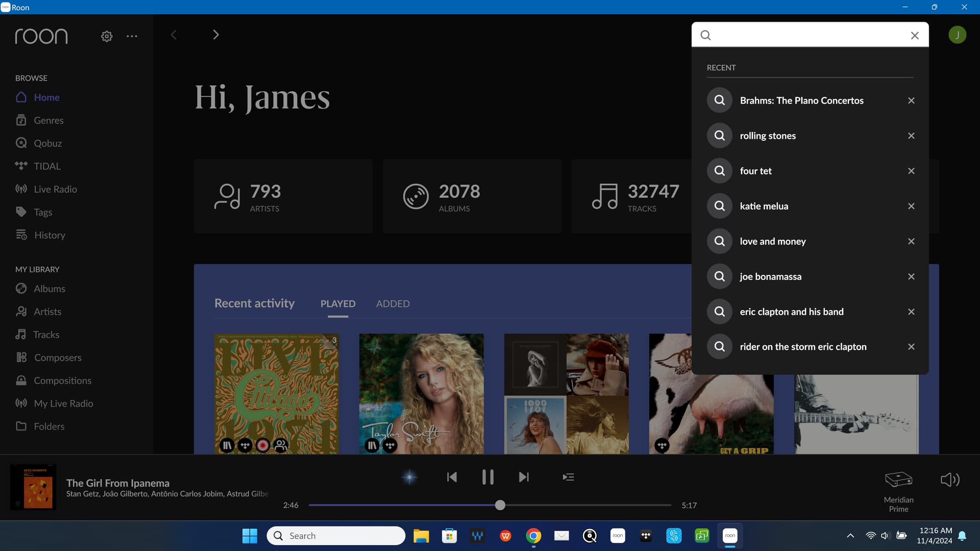Open now-playing album art thumbnail
The width and height of the screenshot is (980, 551).
point(33,487)
